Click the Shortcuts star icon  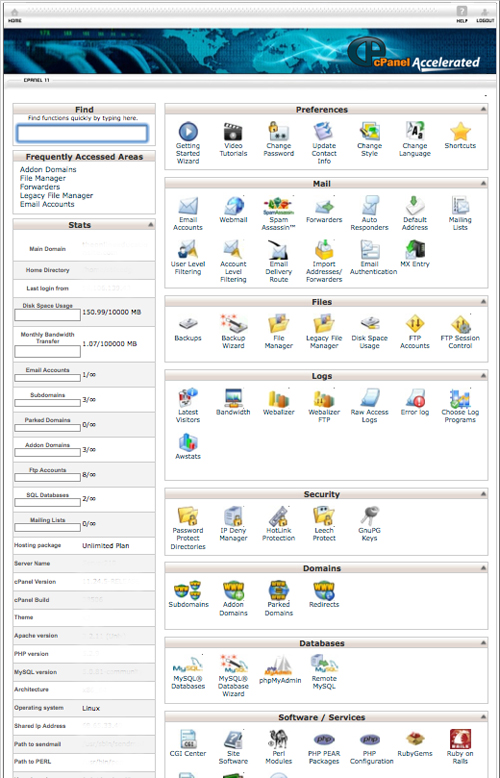(460, 132)
